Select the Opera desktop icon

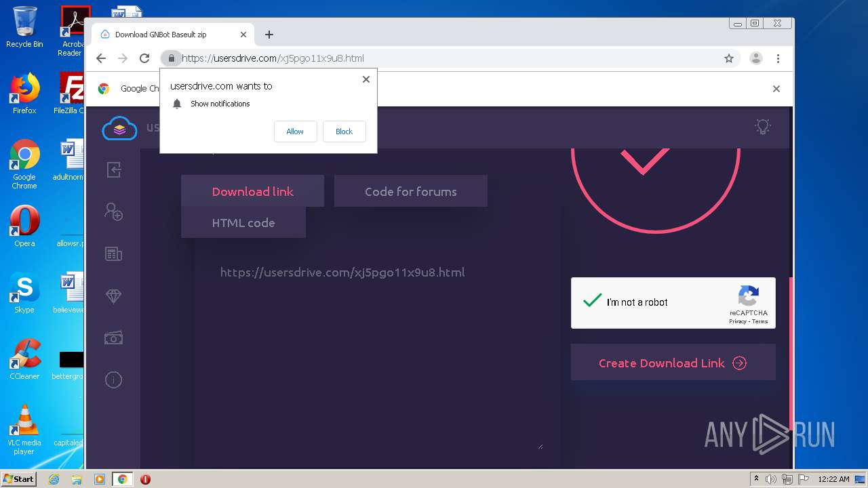tap(24, 226)
